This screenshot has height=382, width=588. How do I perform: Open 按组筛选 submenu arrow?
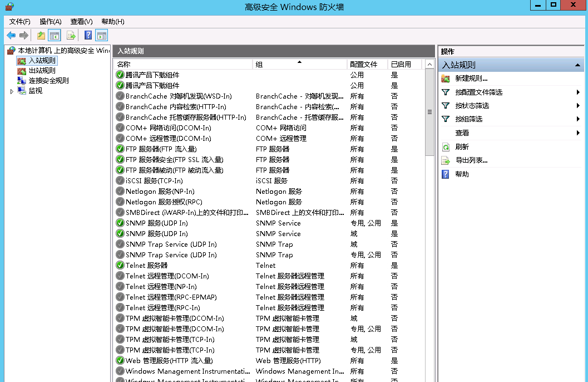tap(578, 119)
